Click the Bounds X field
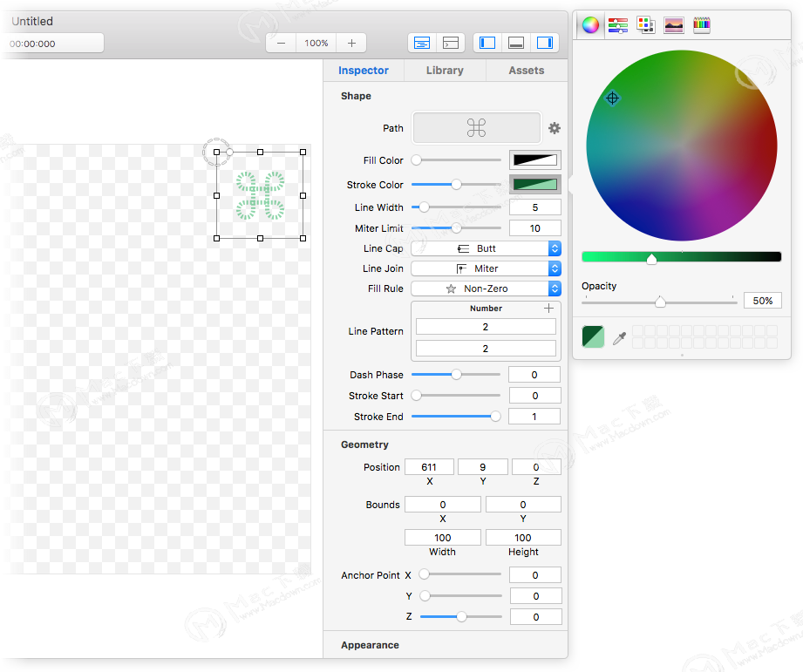Viewport: 803px width, 672px height. (x=442, y=504)
